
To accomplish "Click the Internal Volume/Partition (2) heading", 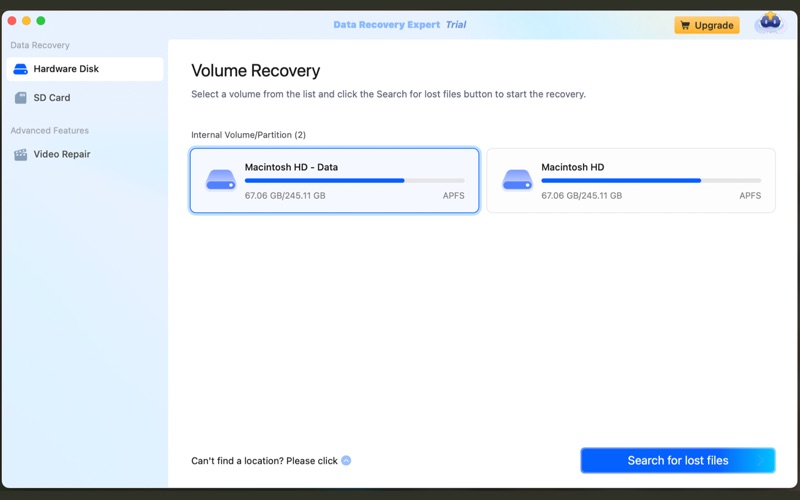I will [248, 135].
